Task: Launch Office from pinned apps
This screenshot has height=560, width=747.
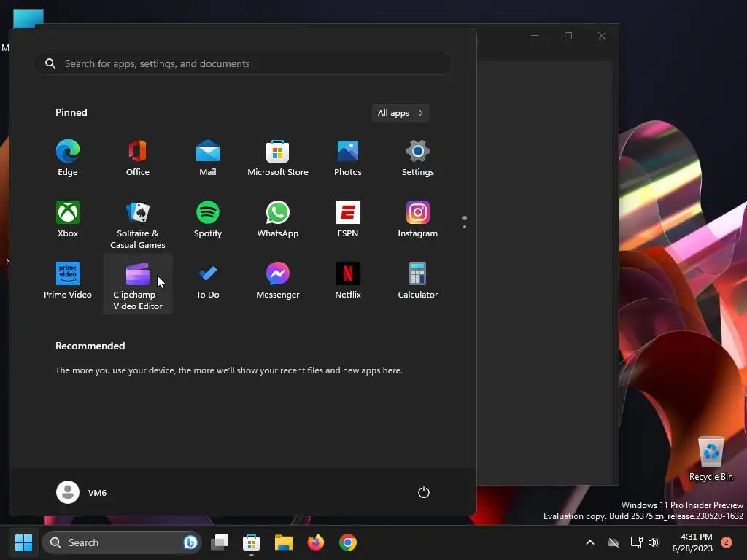Action: (138, 158)
